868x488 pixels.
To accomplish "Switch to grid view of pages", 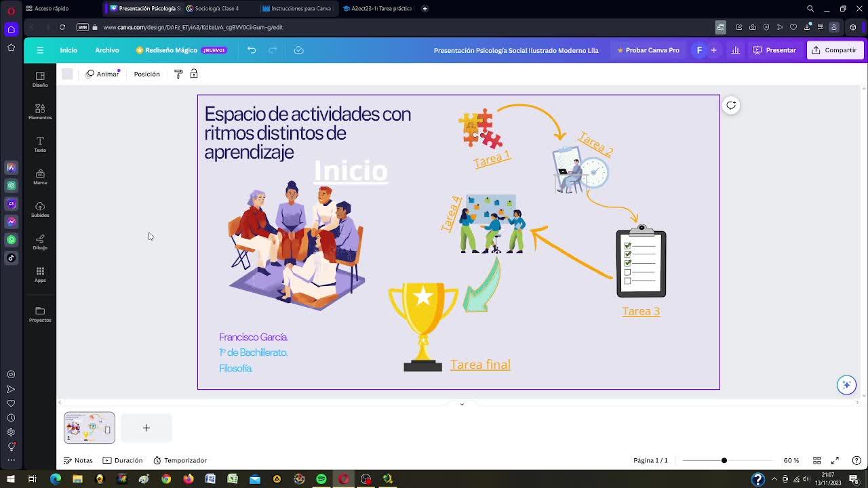I will pos(817,460).
